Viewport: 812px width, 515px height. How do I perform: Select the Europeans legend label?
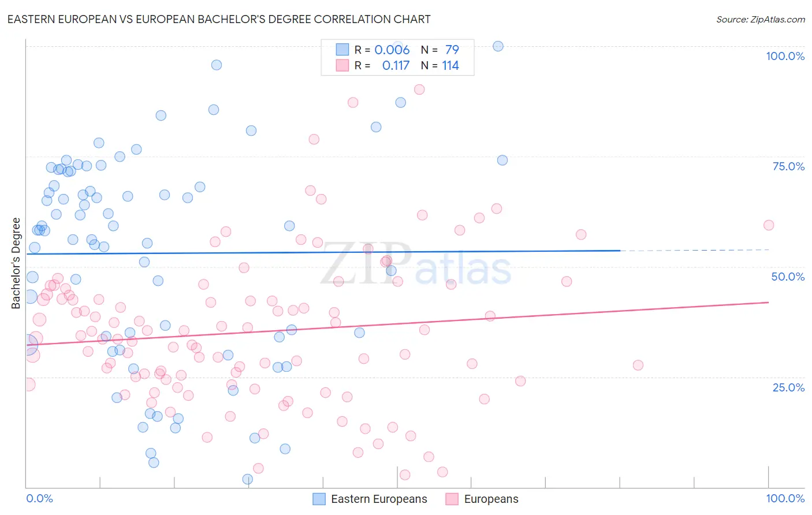click(491, 499)
